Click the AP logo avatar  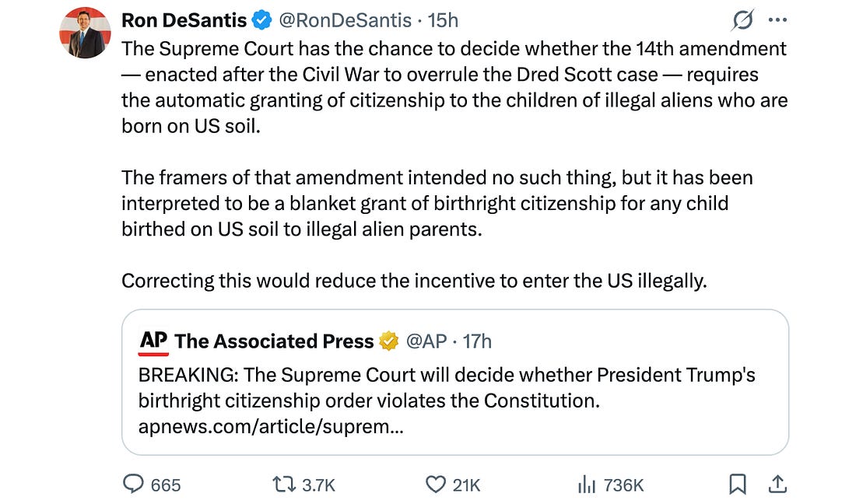pyautogui.click(x=153, y=341)
